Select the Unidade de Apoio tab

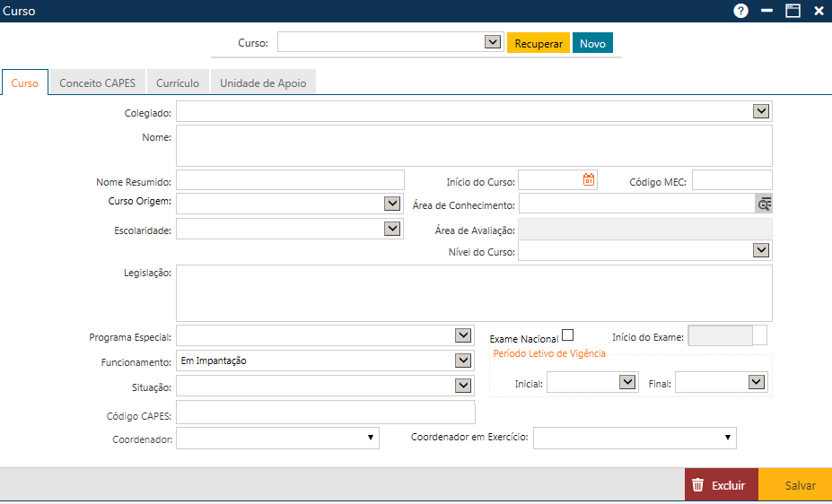(263, 83)
